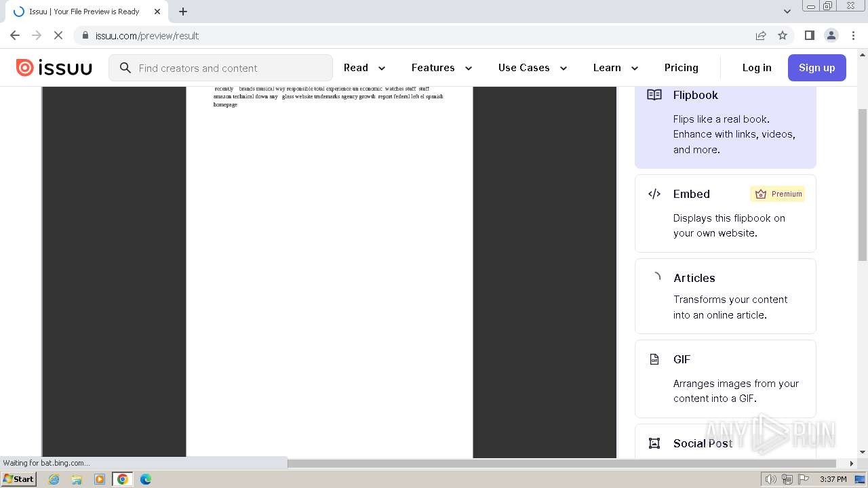
Task: Close the Issuu browser tab
Action: pyautogui.click(x=157, y=12)
